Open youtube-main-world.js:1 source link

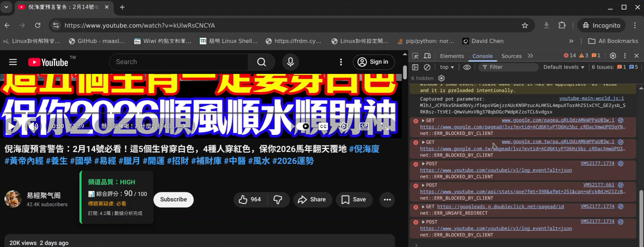tap(591, 98)
